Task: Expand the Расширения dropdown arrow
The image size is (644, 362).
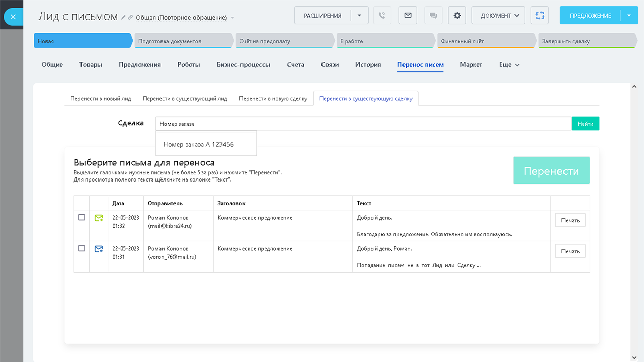Action: [359, 16]
